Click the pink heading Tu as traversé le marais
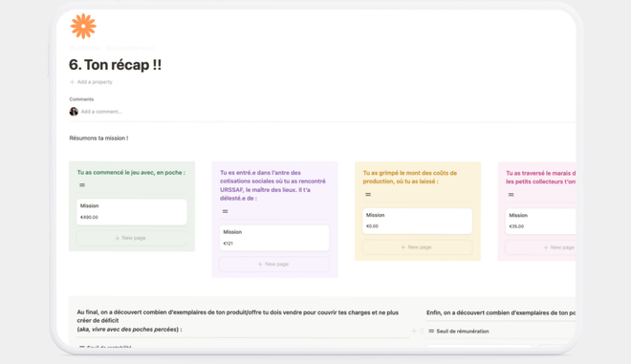 [x=540, y=178]
